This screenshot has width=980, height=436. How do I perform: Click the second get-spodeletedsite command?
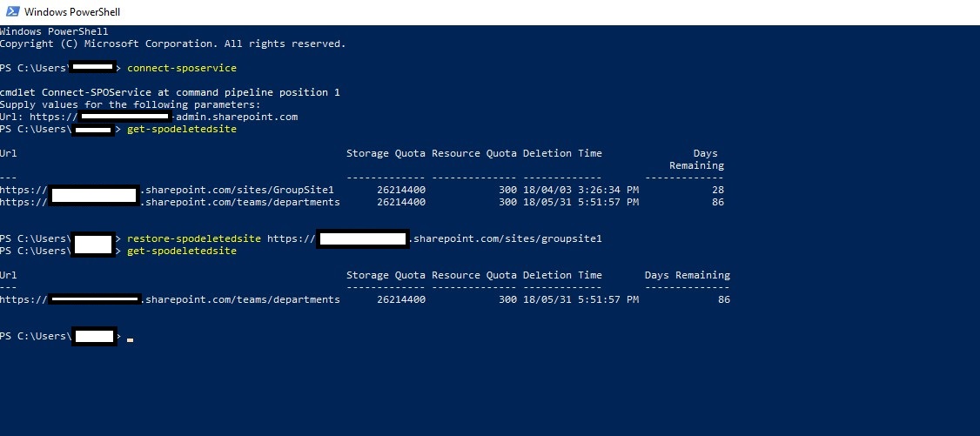[182, 251]
